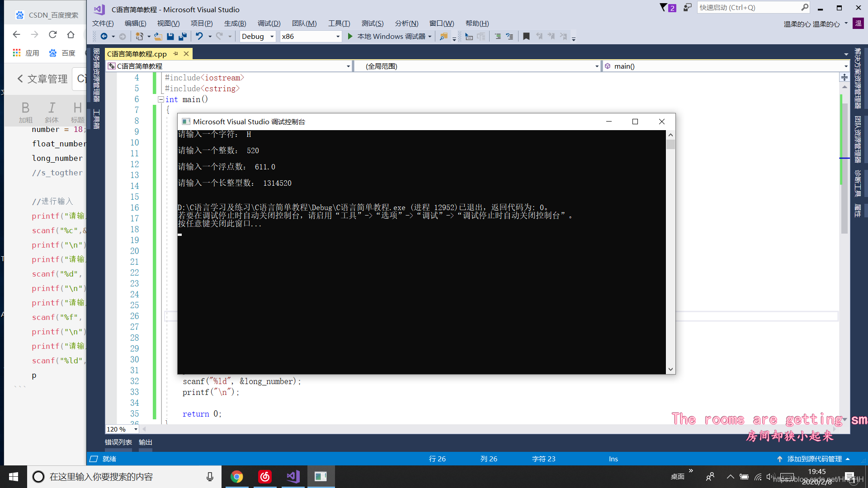Click the debug console vertical scrollbar thumb

pos(670,144)
